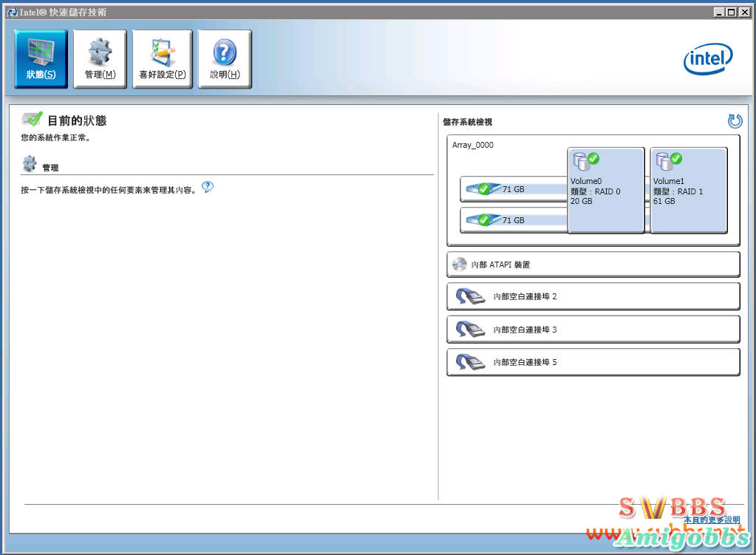Maximize the Intel Rapid Storage window
Screen dimensions: 756x555
(x=732, y=12)
